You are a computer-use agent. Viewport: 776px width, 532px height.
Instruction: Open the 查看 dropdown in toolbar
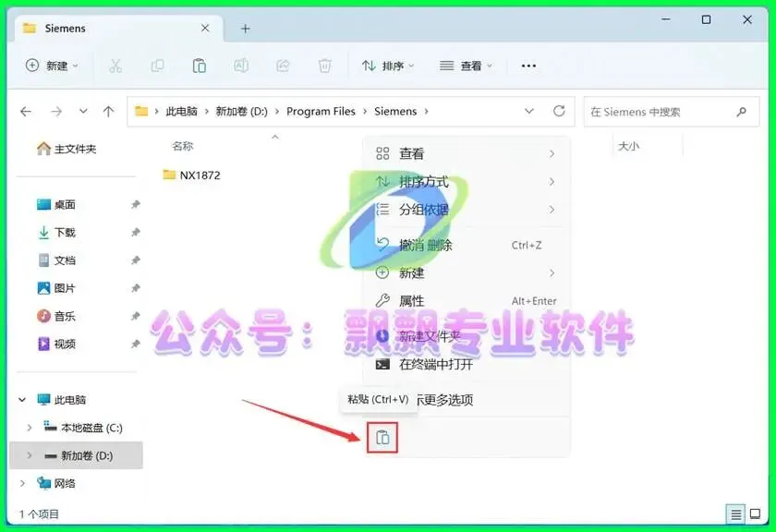467,66
